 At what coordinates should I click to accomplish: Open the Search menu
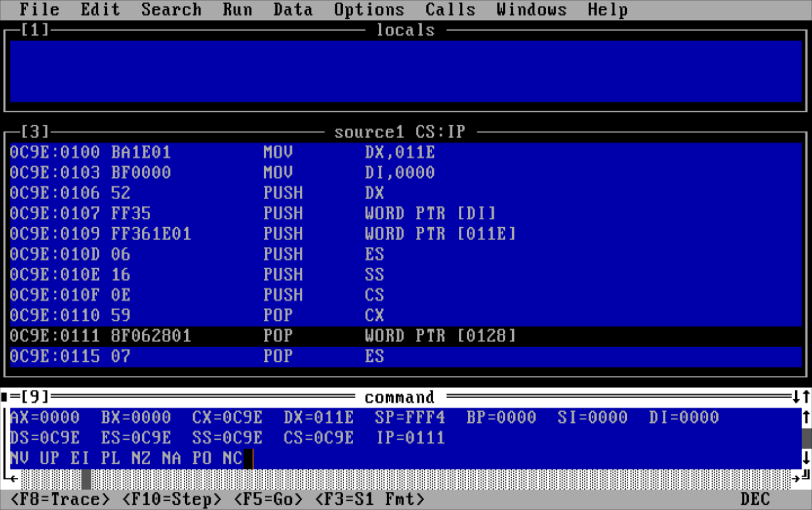[x=171, y=9]
